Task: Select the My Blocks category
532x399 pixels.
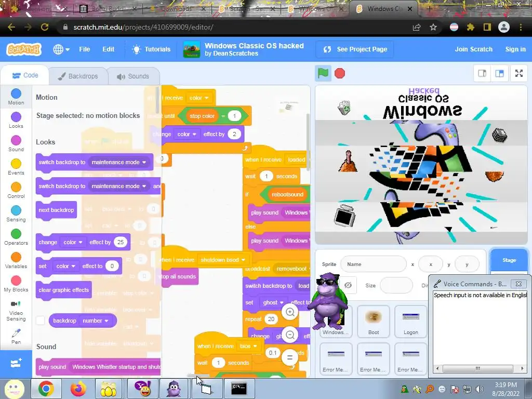Action: pos(16,284)
